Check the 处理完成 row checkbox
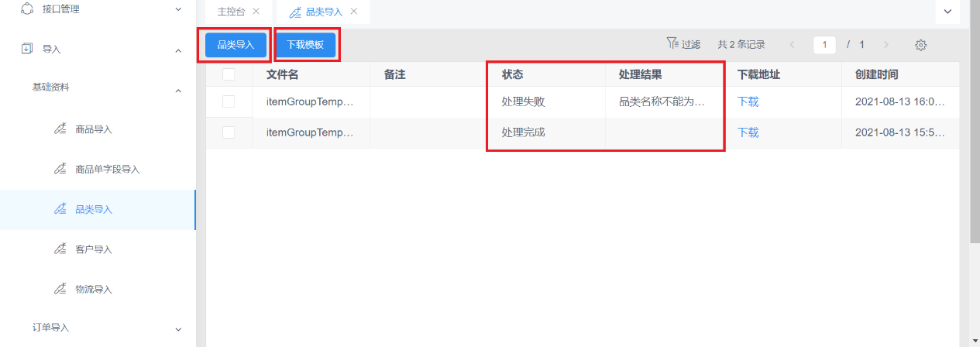Image resolution: width=980 pixels, height=347 pixels. pyautogui.click(x=229, y=132)
